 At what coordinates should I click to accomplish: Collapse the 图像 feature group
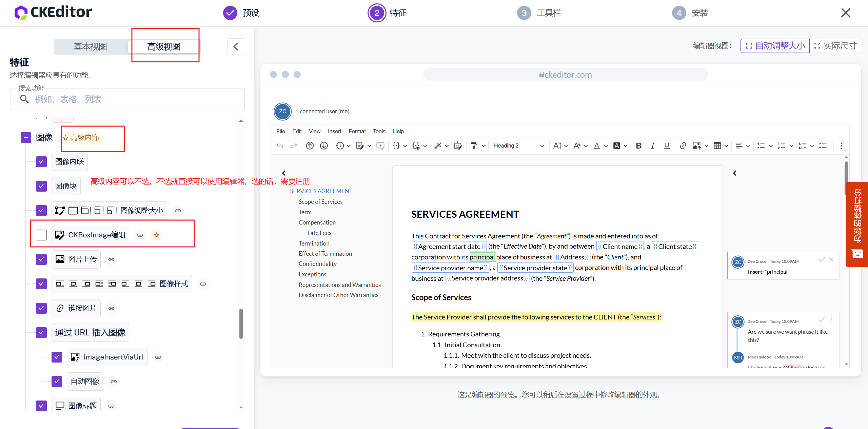(x=26, y=138)
